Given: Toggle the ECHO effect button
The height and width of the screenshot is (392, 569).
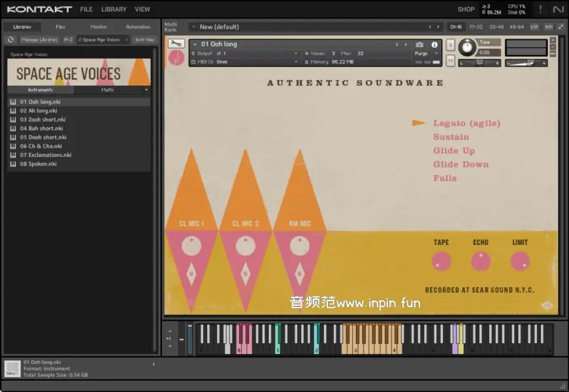Looking at the screenshot, I should pos(481,261).
